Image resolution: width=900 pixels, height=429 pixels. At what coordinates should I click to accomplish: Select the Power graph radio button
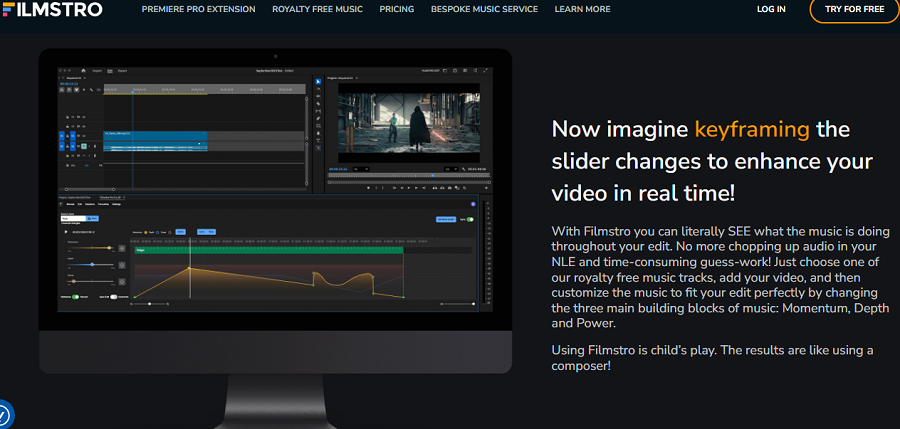[170, 233]
